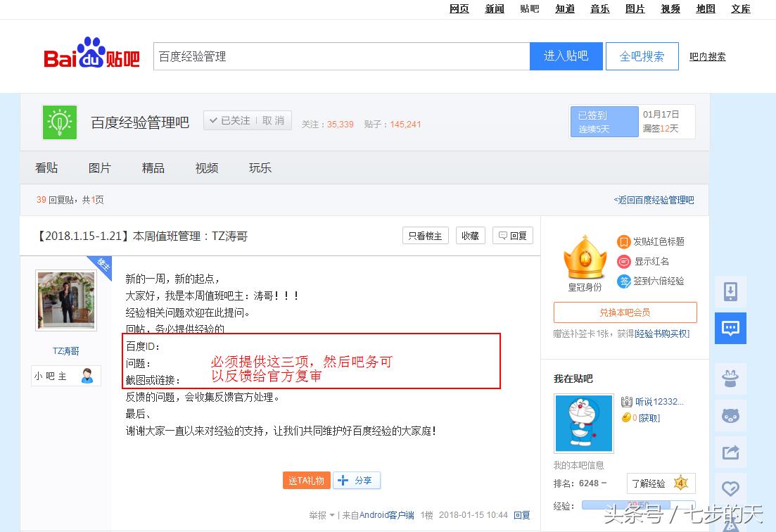776x532 pixels.
Task: Open the messages chat bubble icon
Action: point(730,328)
